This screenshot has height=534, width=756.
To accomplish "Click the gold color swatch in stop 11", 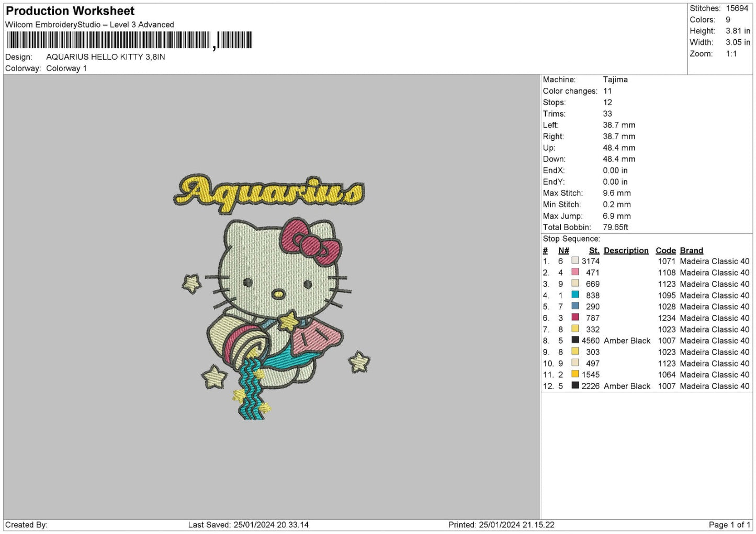I will coord(575,374).
